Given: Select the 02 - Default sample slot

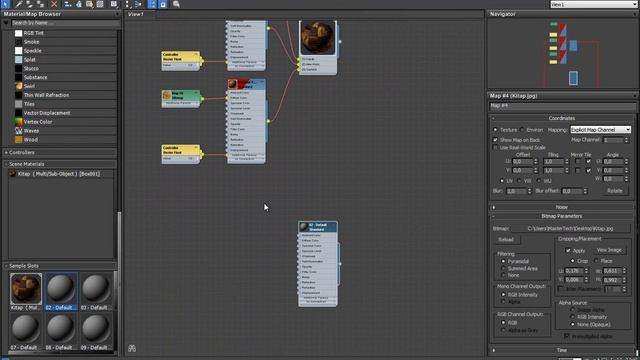Looking at the screenshot, I should coord(61,292).
